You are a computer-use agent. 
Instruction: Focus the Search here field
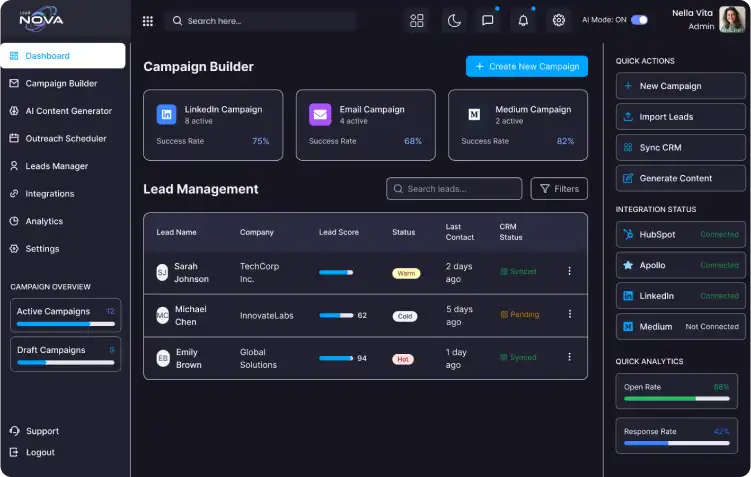261,21
